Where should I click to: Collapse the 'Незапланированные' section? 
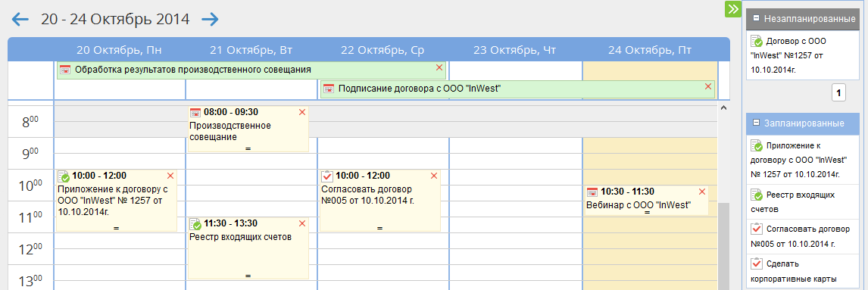click(x=756, y=18)
